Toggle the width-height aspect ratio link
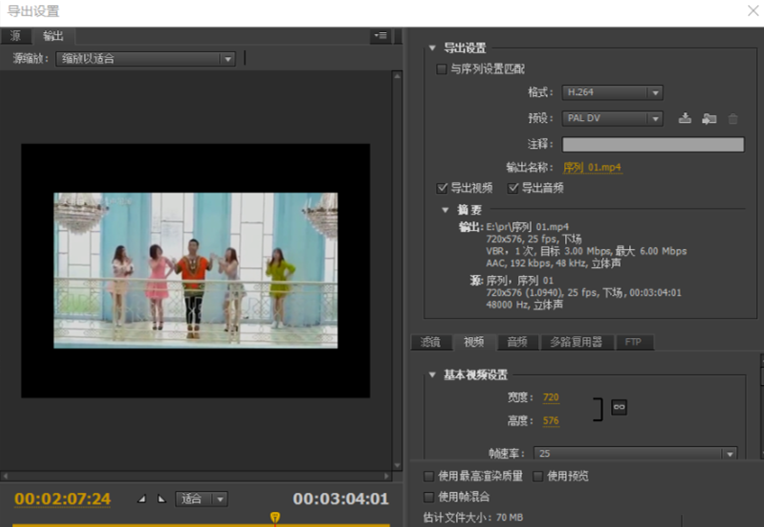This screenshot has height=527, width=764. (619, 407)
